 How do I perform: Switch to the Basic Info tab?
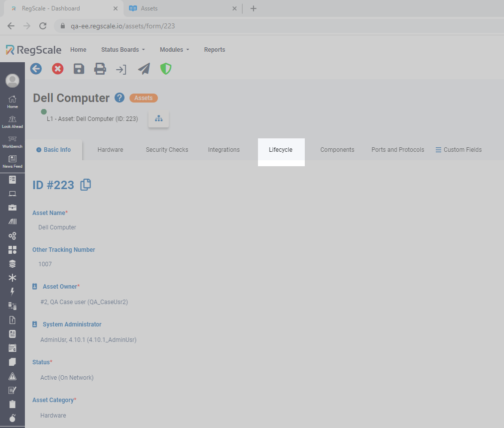(x=54, y=150)
